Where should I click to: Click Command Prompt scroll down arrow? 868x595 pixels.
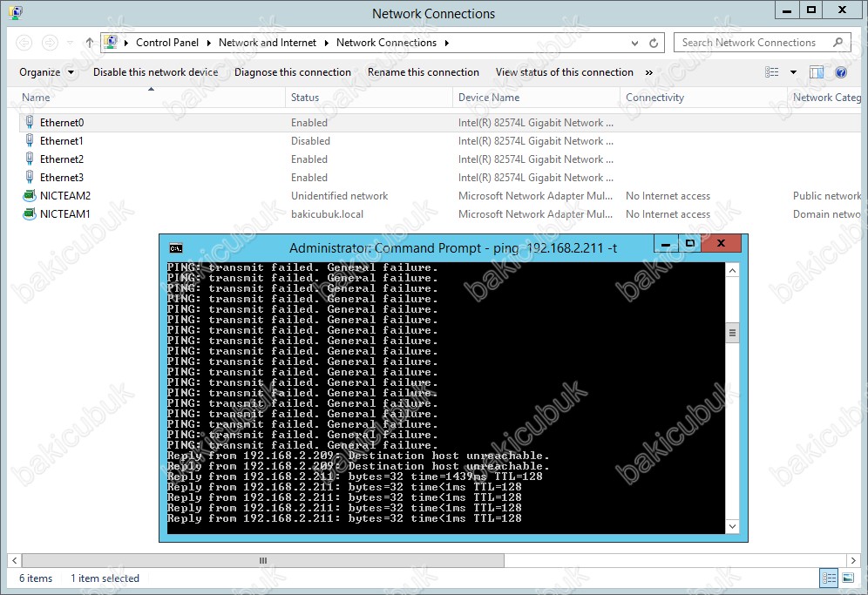732,526
